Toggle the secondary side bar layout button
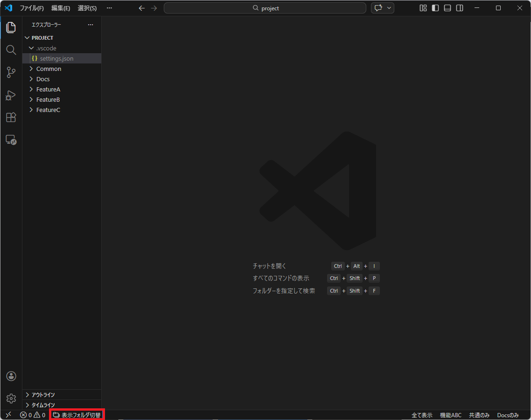The image size is (531, 420). point(460,8)
